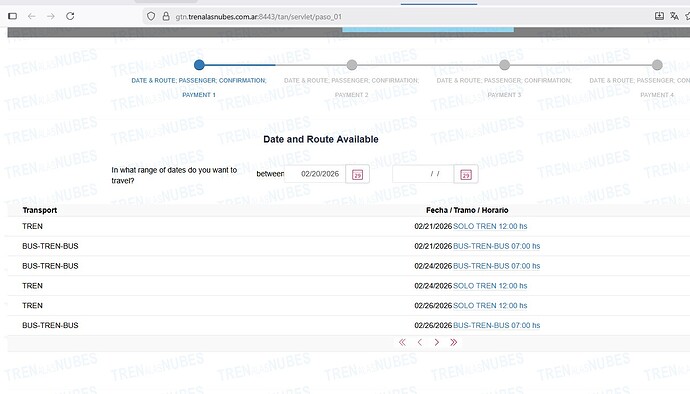
Task: Go to next results page arrow
Action: coord(437,342)
